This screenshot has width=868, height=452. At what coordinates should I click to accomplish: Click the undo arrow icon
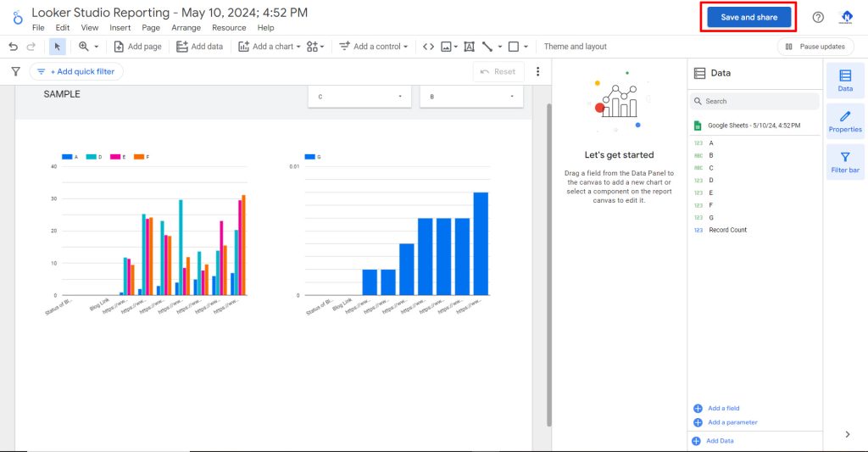coord(13,47)
